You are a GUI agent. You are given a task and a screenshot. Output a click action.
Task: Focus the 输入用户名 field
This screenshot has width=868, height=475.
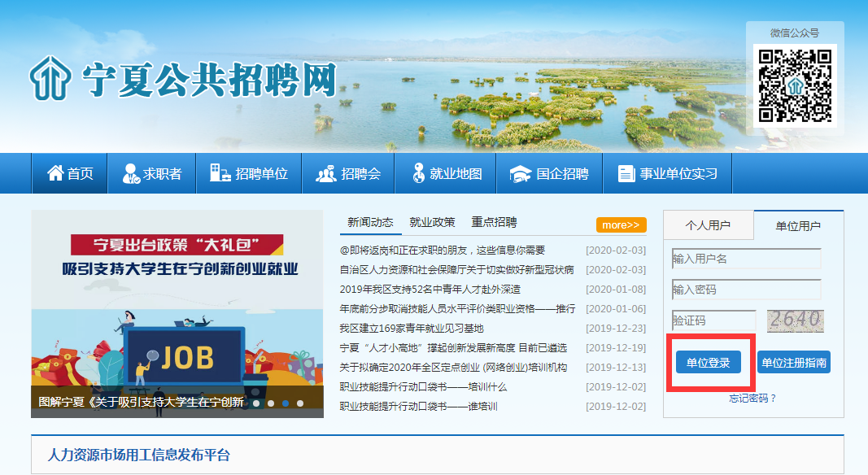click(746, 259)
